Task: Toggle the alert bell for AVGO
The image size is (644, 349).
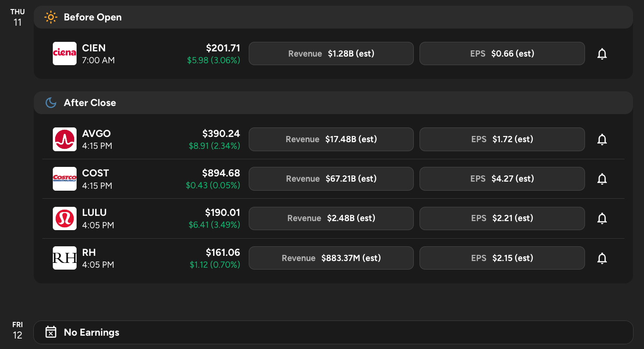Action: (602, 139)
